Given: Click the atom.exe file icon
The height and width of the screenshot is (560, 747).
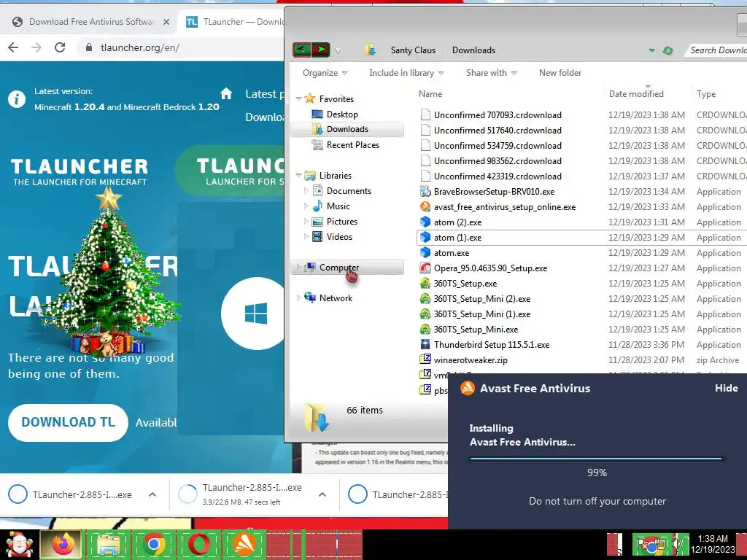Looking at the screenshot, I should click(425, 252).
